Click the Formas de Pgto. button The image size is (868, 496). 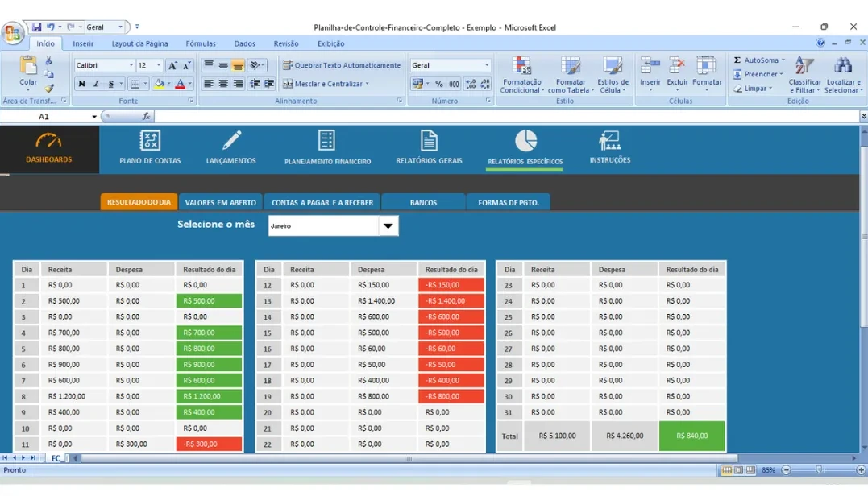pos(509,203)
